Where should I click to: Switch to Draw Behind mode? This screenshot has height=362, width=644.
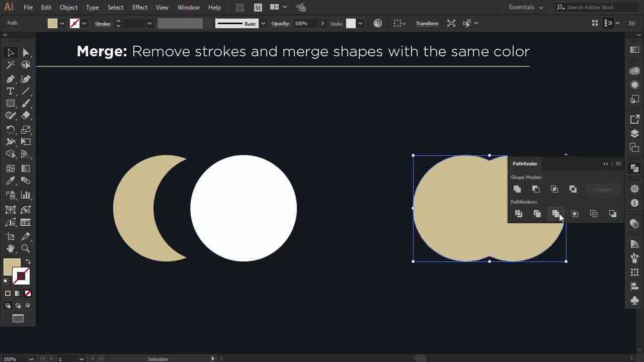point(18,306)
